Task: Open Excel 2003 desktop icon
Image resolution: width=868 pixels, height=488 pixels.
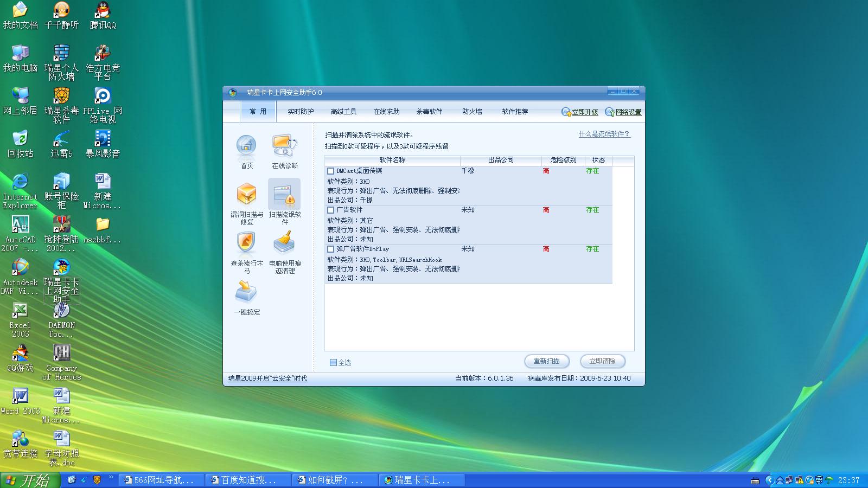Action: [20, 319]
